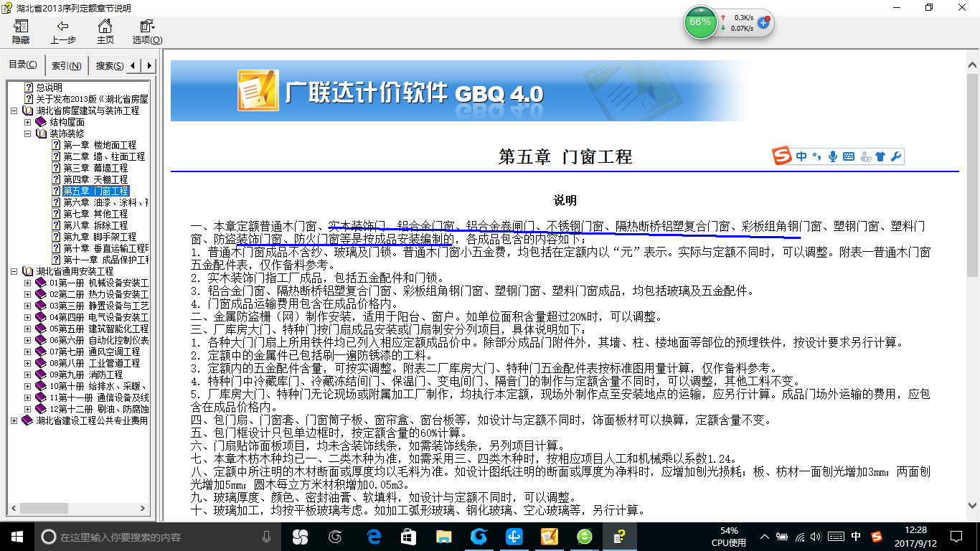Expand 04第四册 电气设备安装工 node

click(28, 317)
